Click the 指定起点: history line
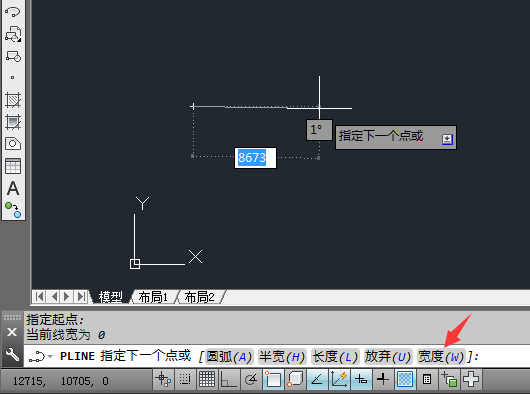This screenshot has height=394, width=530. 55,319
